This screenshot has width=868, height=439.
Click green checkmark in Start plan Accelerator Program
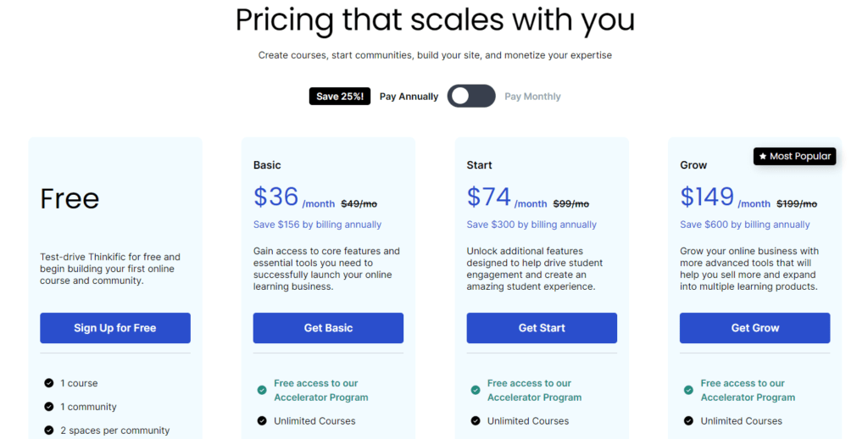pos(476,391)
